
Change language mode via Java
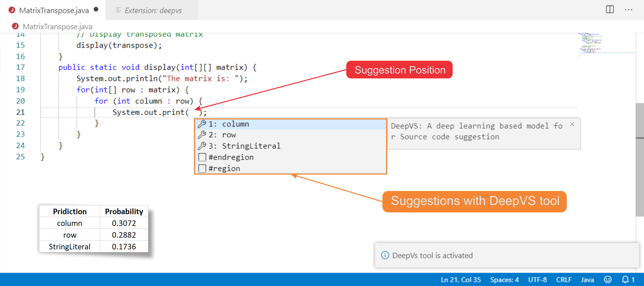click(x=587, y=280)
